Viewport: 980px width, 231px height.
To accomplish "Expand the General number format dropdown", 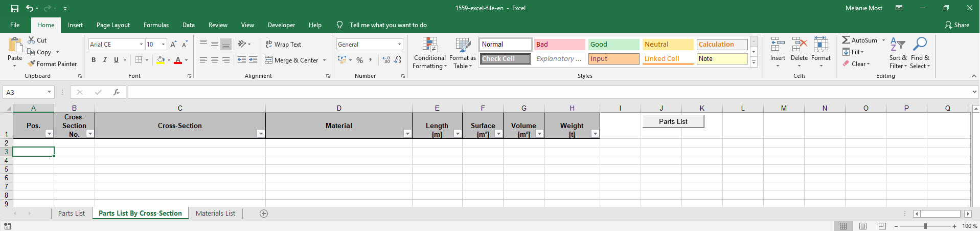I will (400, 45).
